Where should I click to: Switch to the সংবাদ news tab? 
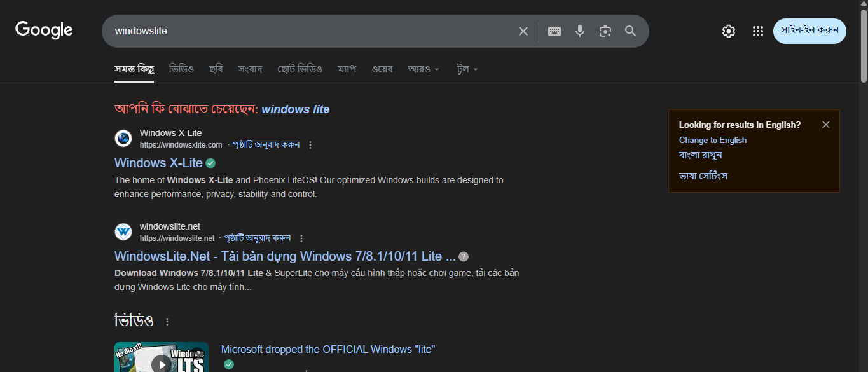(x=250, y=69)
